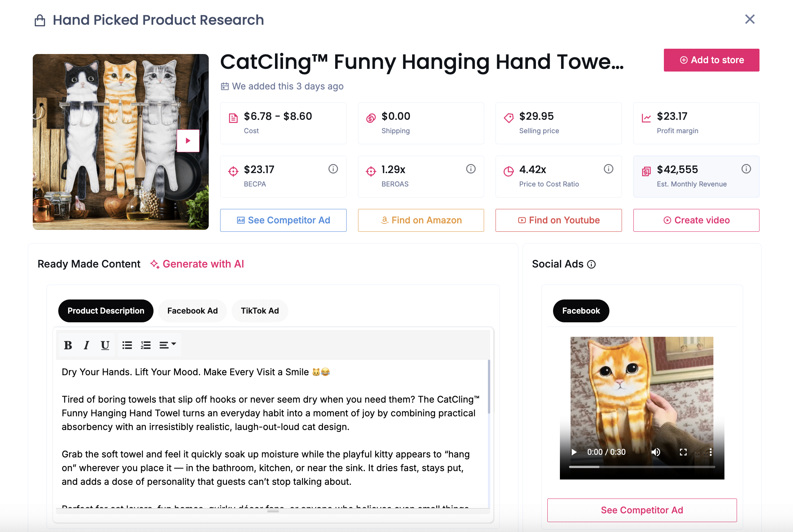Screen dimensions: 793x532
Task: Switch to the Facebook Ad tab
Action: [x=192, y=311]
